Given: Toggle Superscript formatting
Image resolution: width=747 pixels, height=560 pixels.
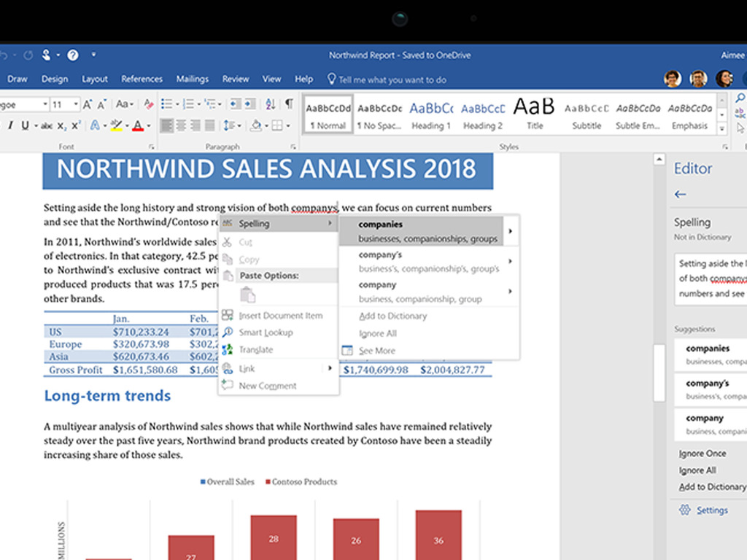Looking at the screenshot, I should (x=76, y=125).
